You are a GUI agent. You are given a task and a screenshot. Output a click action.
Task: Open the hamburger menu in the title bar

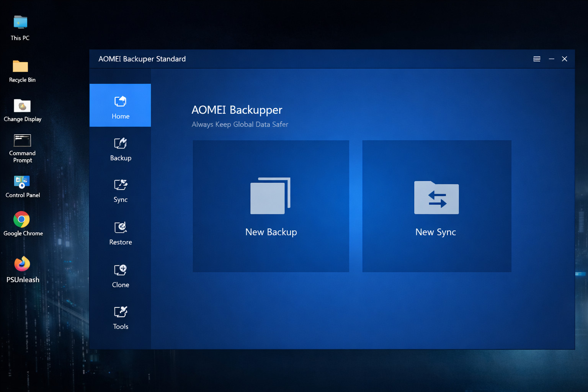pos(537,59)
